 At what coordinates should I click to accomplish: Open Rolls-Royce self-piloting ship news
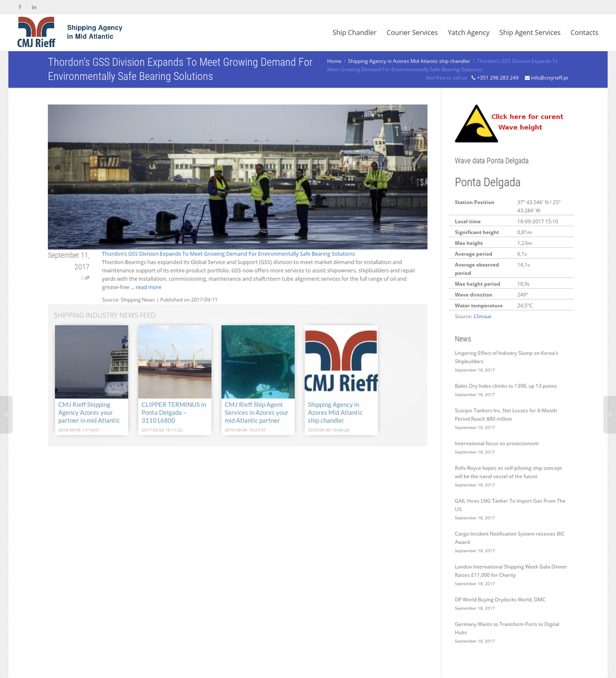[508, 472]
